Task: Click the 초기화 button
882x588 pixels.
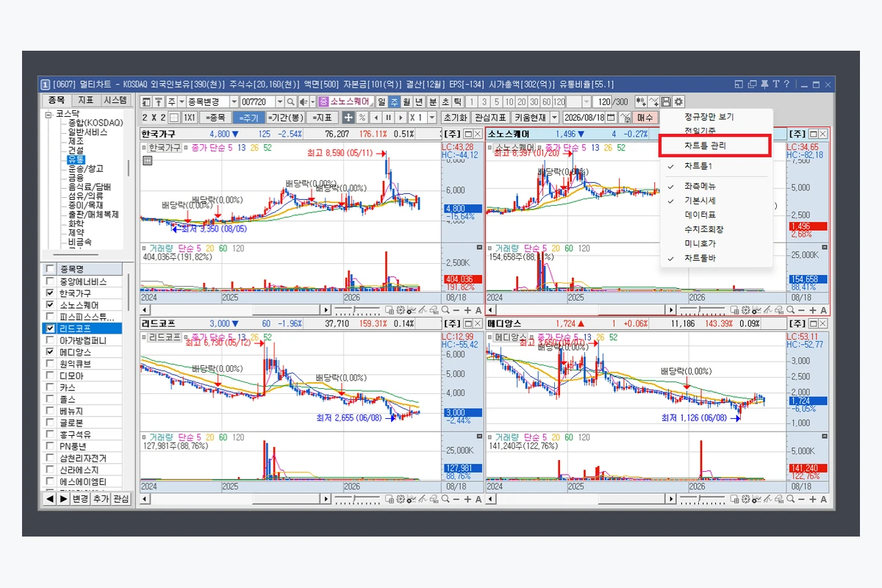Action: 456,118
